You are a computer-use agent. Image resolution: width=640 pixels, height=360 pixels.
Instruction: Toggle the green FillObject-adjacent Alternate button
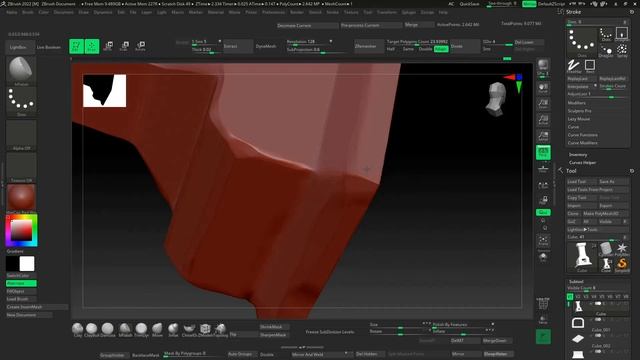point(21,283)
